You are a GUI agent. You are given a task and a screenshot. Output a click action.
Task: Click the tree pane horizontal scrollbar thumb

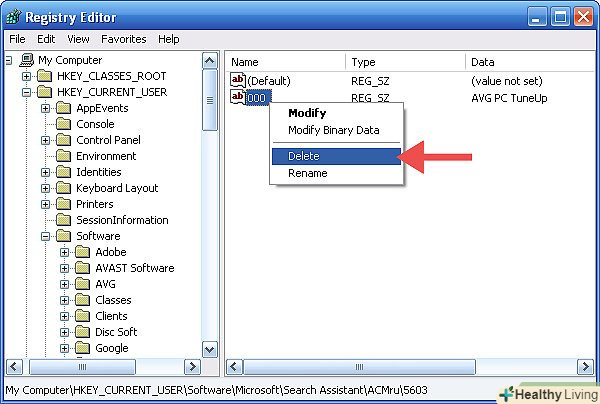[x=82, y=367]
